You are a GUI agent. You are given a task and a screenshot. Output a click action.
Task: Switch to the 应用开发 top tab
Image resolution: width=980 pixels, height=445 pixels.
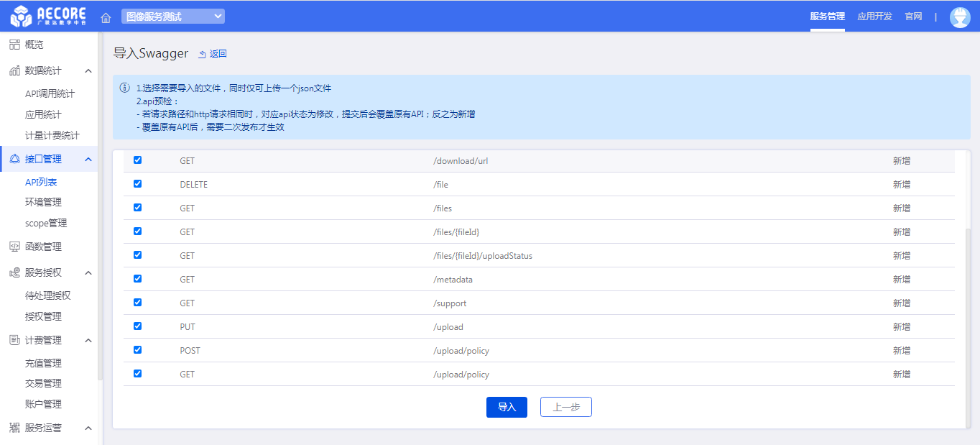point(874,17)
